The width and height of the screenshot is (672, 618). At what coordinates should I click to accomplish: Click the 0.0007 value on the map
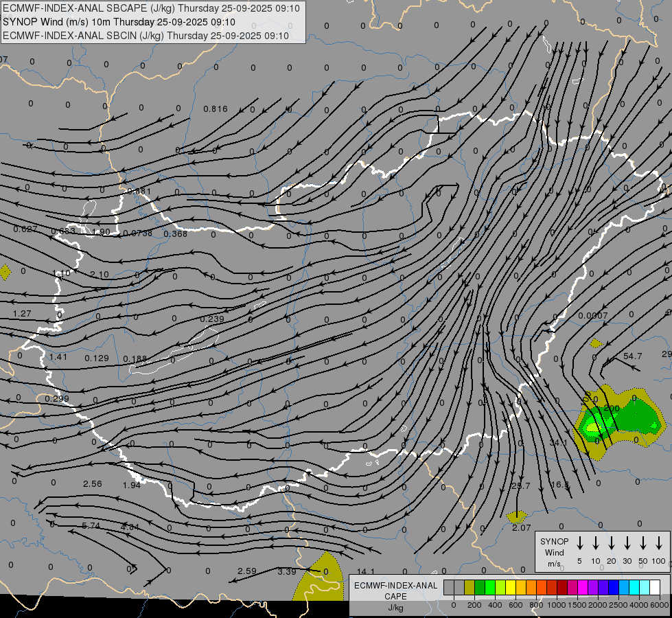point(592,316)
